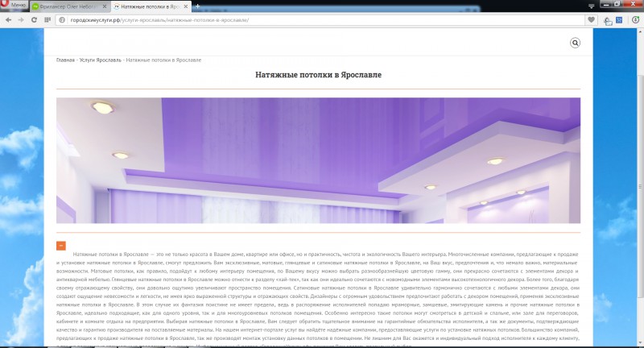Image resolution: width=644 pixels, height=348 pixels.
Task: Click the purple stretch ceiling banner image
Action: (318, 160)
